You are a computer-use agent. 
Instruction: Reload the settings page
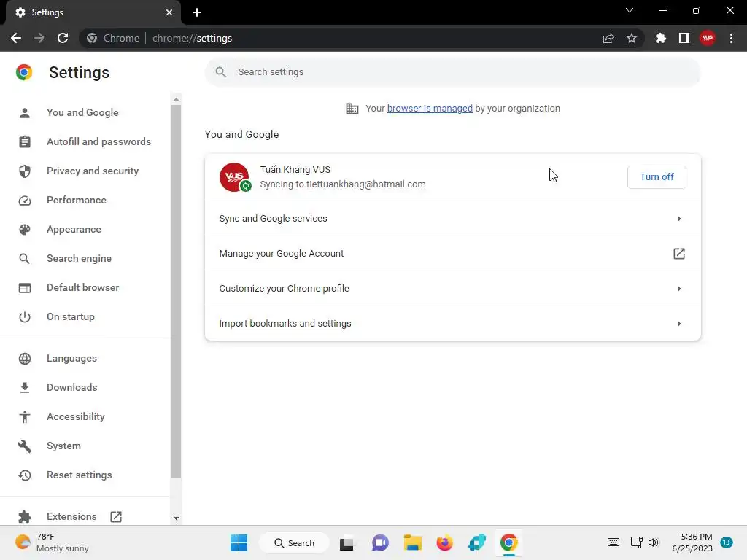[63, 38]
